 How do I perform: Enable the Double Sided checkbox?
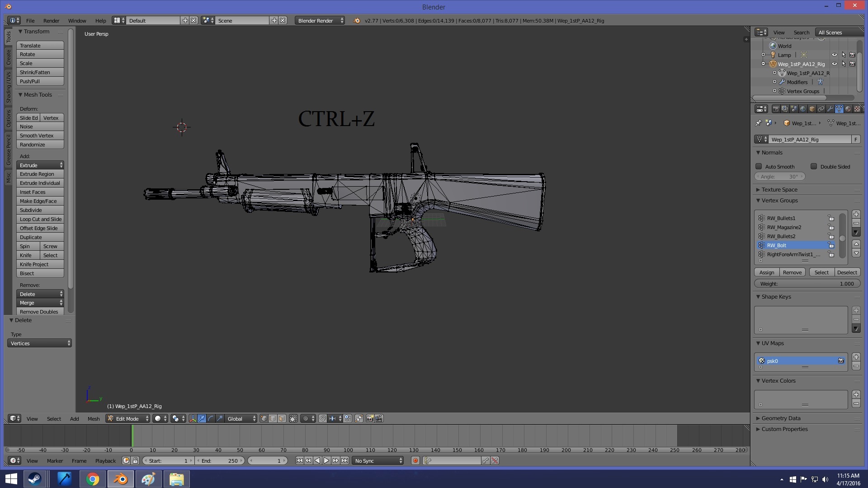[814, 167]
